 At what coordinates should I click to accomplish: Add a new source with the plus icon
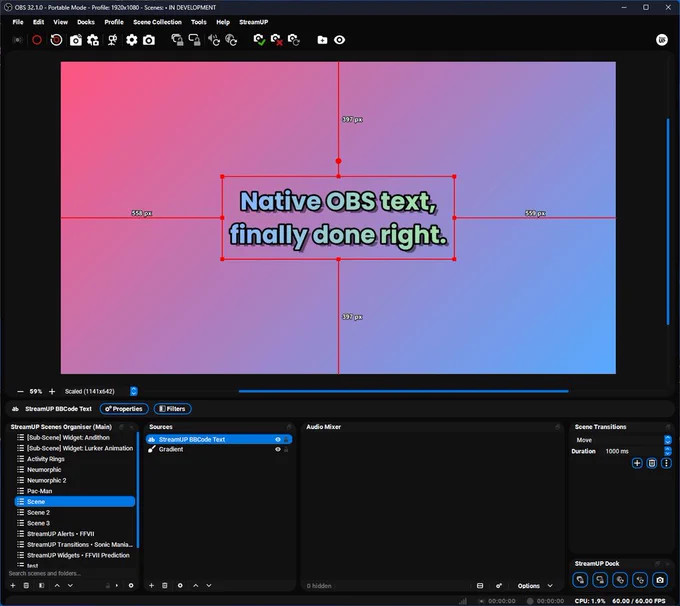tap(151, 585)
